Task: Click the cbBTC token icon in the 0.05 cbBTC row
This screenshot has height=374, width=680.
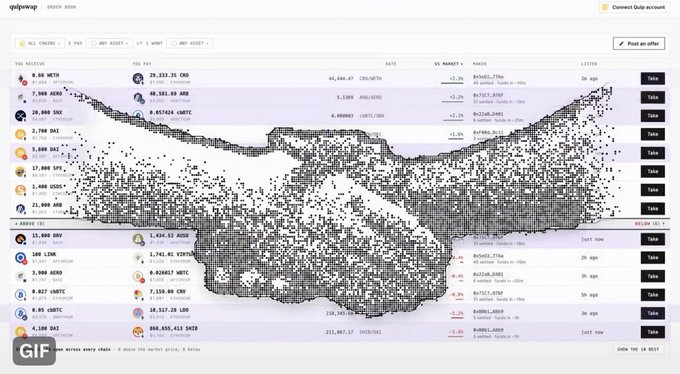Action: click(x=20, y=313)
